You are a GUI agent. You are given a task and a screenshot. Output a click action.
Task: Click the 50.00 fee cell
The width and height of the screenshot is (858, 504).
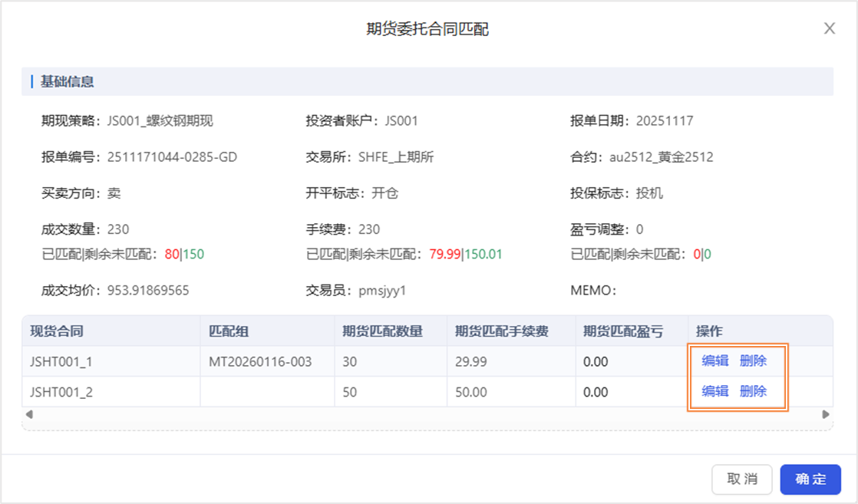(472, 392)
